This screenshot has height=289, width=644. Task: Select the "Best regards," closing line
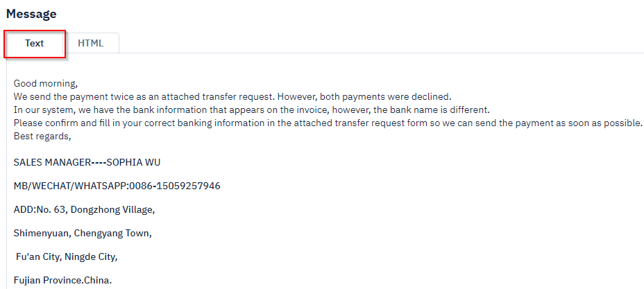(x=42, y=136)
